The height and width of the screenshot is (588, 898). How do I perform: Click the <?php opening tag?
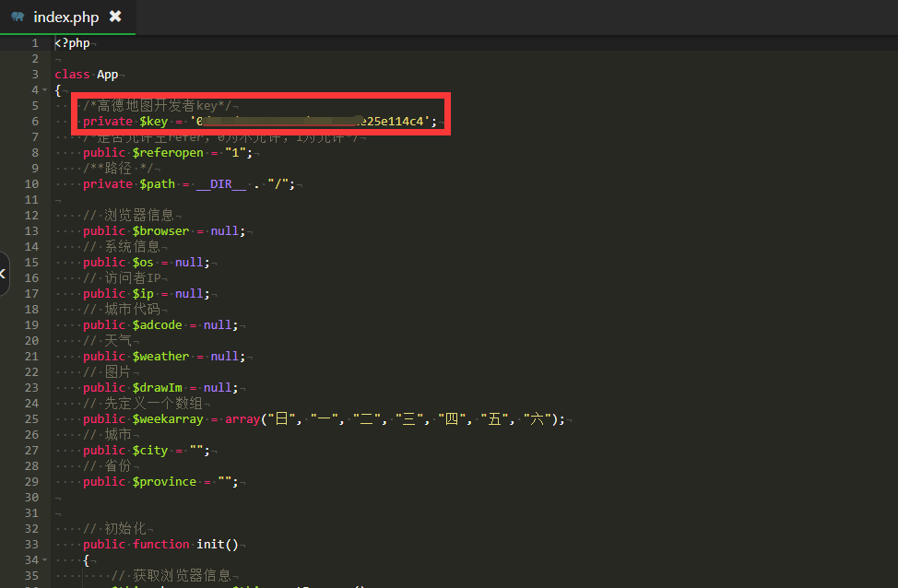(72, 43)
